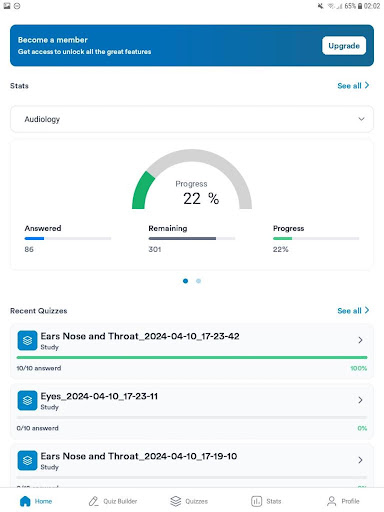Open the Profile person icon
Image resolution: width=384 pixels, height=512 pixels.
tap(332, 501)
